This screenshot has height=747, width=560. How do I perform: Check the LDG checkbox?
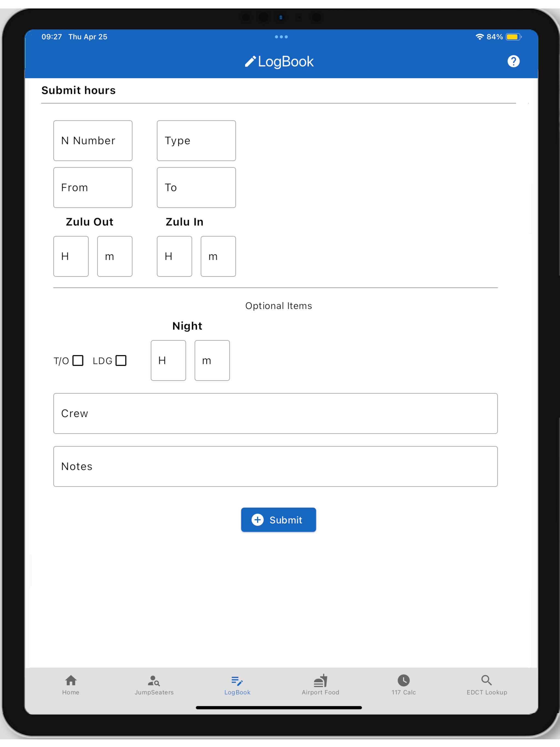(121, 360)
